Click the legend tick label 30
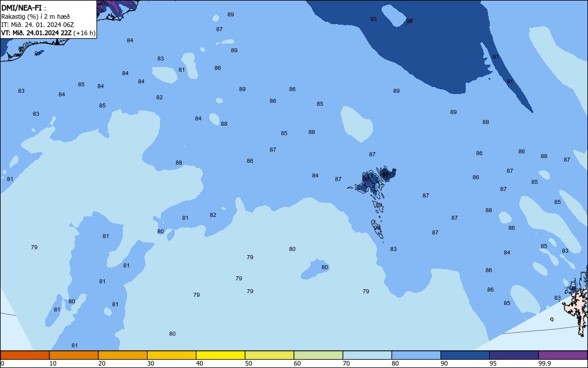Viewport: 588px width, 368px height. [151, 363]
